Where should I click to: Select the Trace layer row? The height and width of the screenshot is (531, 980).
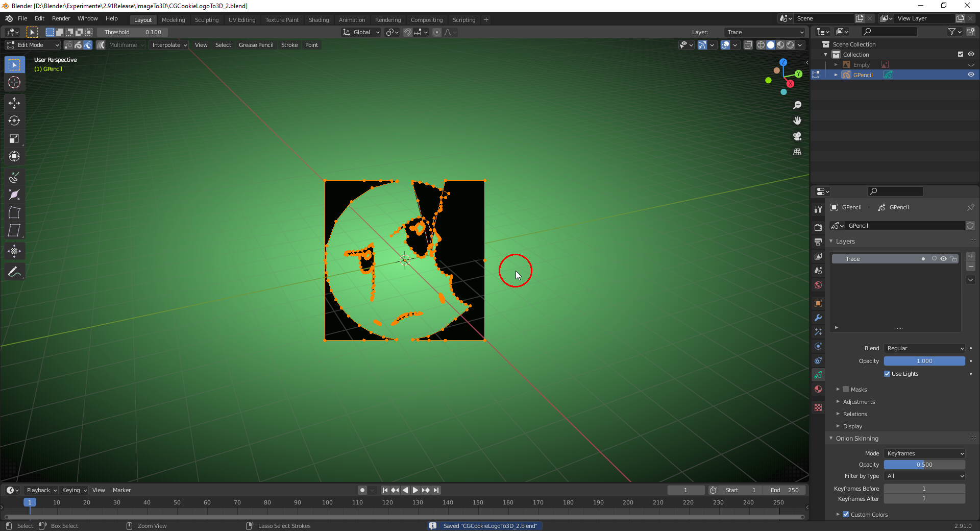[x=895, y=259]
